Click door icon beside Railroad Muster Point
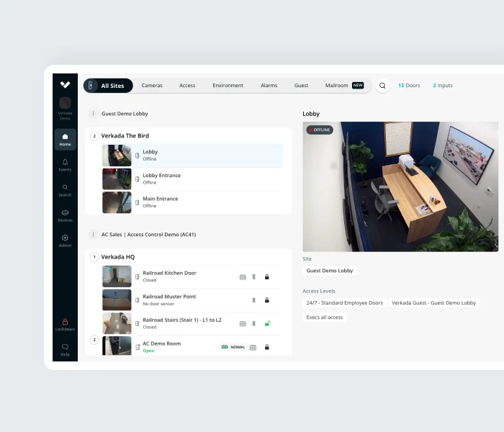 tap(138, 300)
